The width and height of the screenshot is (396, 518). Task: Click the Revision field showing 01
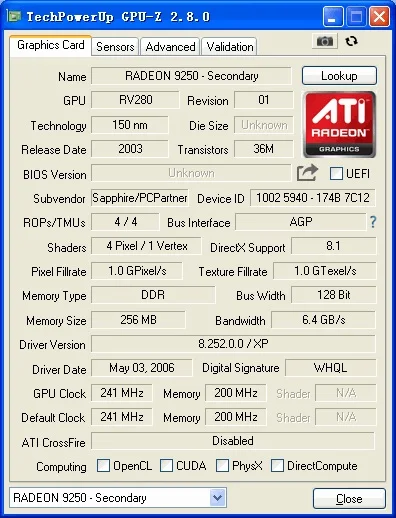[264, 100]
